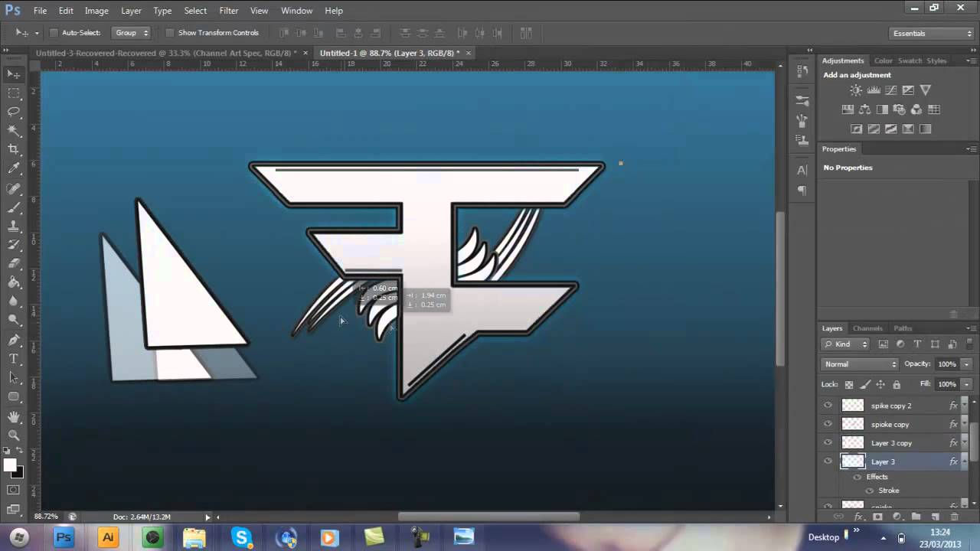980x551 pixels.
Task: Select the Hand tool
Action: tap(14, 417)
